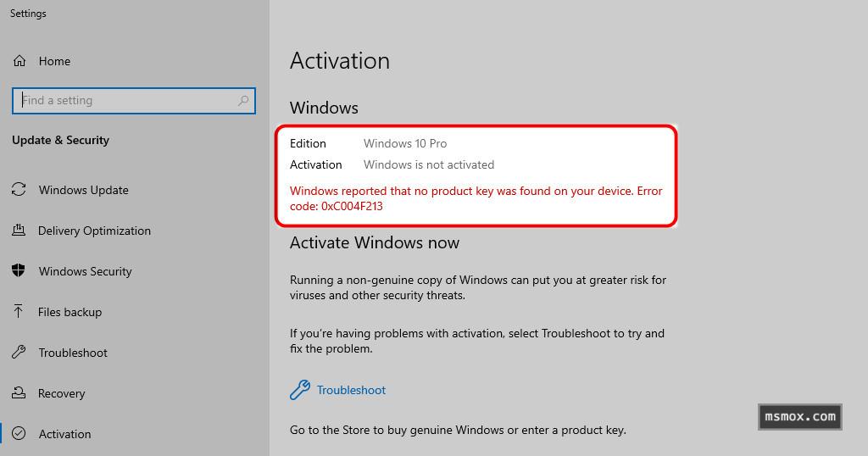Open the Windows Security section
Image resolution: width=868 pixels, height=456 pixels.
[x=85, y=271]
